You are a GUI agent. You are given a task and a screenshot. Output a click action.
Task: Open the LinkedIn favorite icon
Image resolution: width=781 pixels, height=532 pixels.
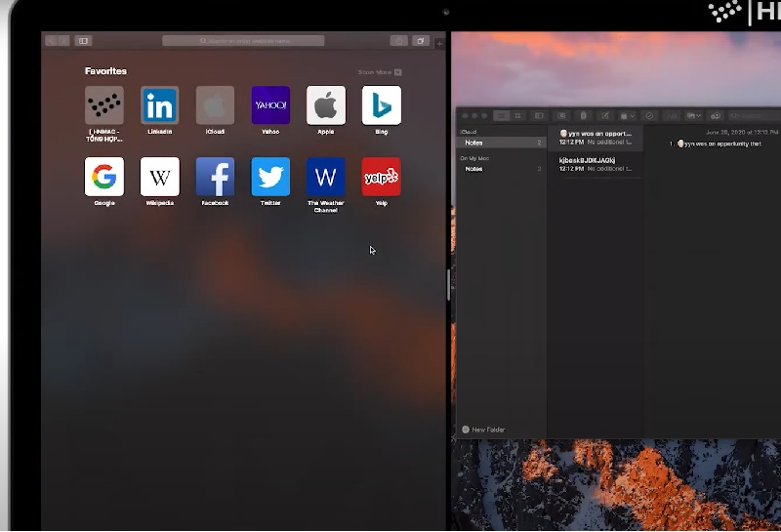159,105
